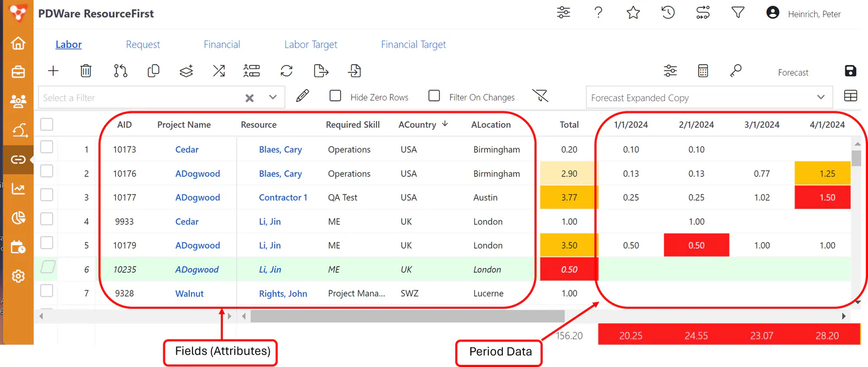
Task: Click the shuffle crossed arrows icon
Action: (219, 71)
